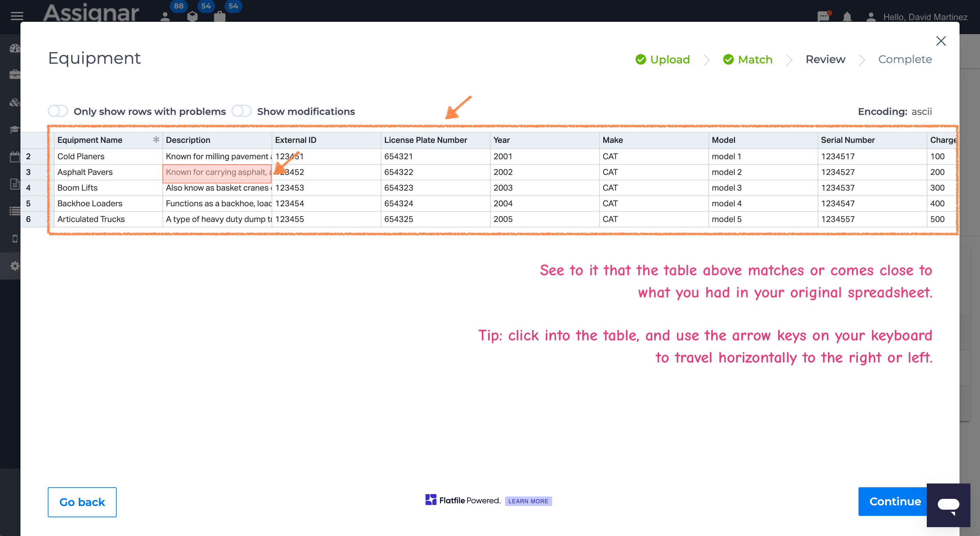980x536 pixels.
Task: Select the Known for milling pavement cell
Action: [217, 156]
